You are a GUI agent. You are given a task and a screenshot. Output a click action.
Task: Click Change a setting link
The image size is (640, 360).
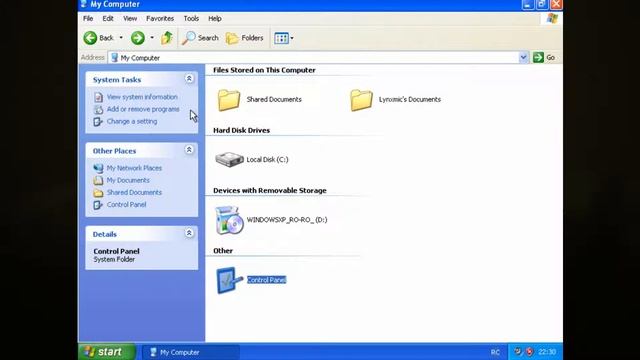pyautogui.click(x=132, y=121)
